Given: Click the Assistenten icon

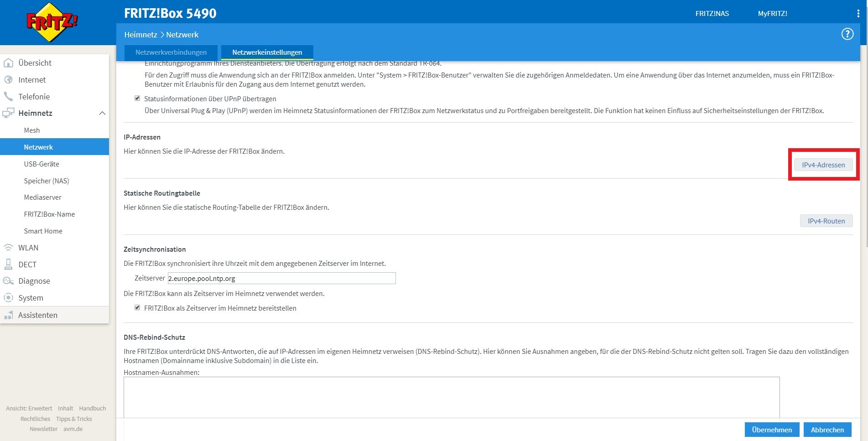Looking at the screenshot, I should [x=8, y=315].
